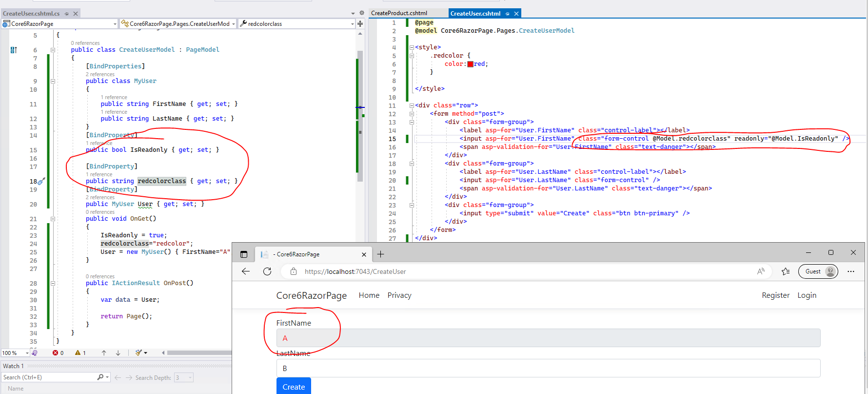Open the browser Favorites icon
Image resolution: width=868 pixels, height=394 pixels.
[786, 271]
